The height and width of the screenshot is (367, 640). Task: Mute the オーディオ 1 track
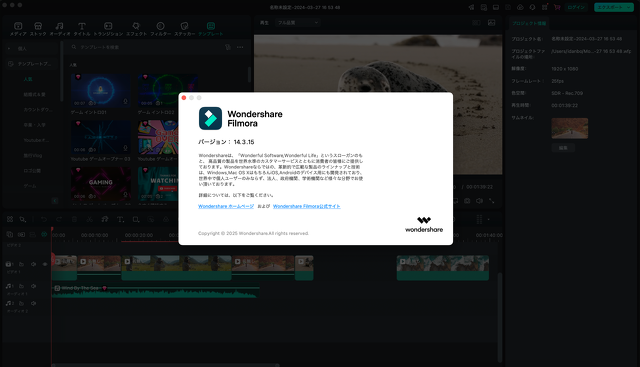[33, 286]
